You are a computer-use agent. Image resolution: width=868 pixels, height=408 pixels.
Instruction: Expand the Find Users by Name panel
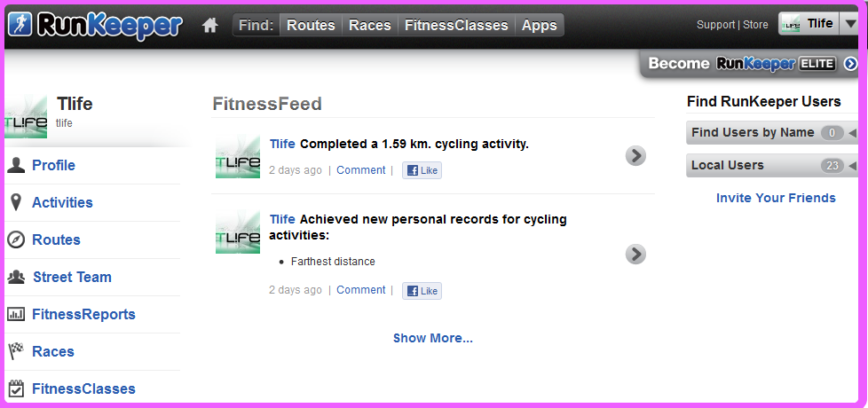click(771, 133)
